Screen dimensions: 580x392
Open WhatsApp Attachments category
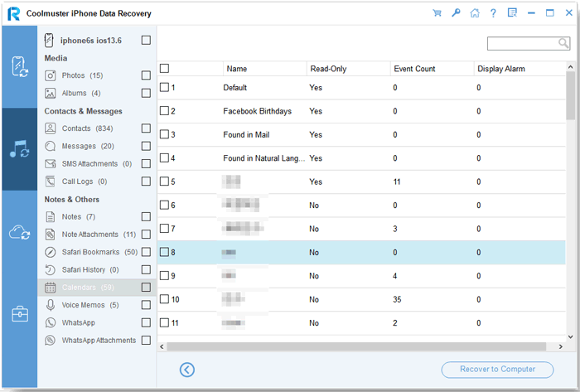coord(99,341)
